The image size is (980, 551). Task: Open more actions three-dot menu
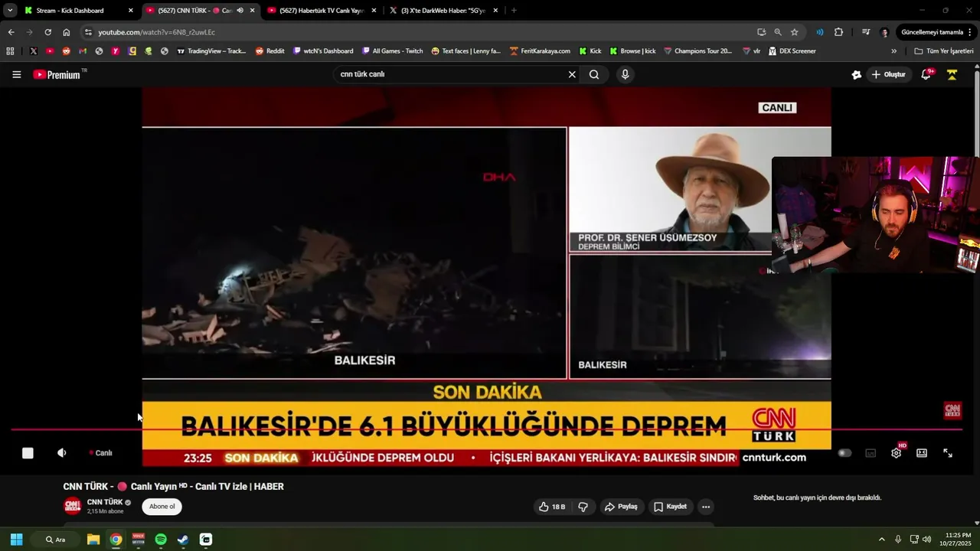click(706, 507)
